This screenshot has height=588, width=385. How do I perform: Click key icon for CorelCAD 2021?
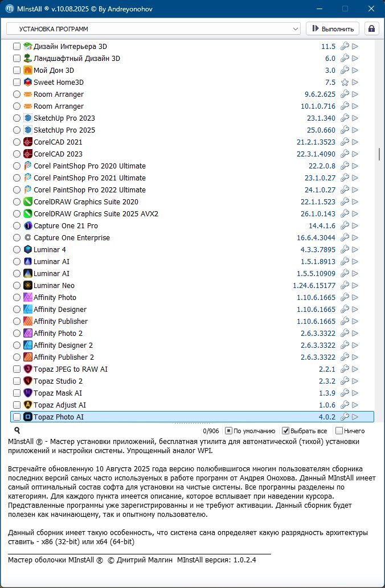pos(345,142)
